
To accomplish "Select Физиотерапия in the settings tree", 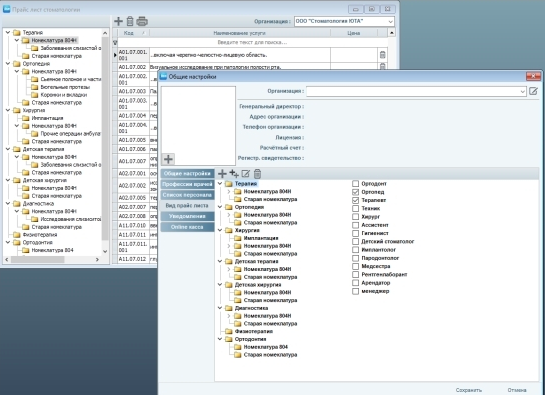I will (x=254, y=331).
